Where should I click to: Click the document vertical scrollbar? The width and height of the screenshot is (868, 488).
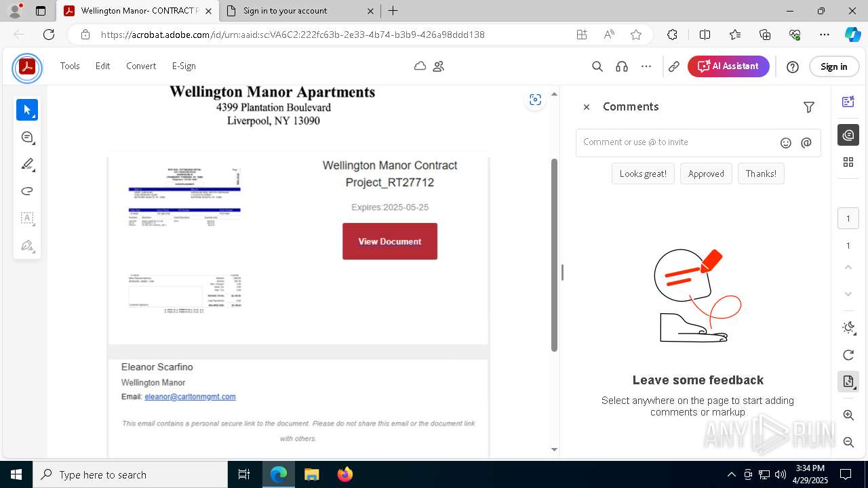point(554,255)
